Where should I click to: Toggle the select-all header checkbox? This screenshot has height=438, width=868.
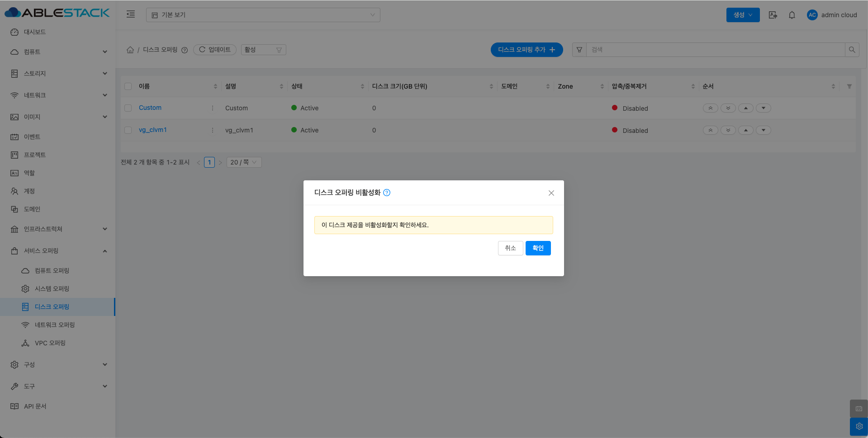point(128,86)
